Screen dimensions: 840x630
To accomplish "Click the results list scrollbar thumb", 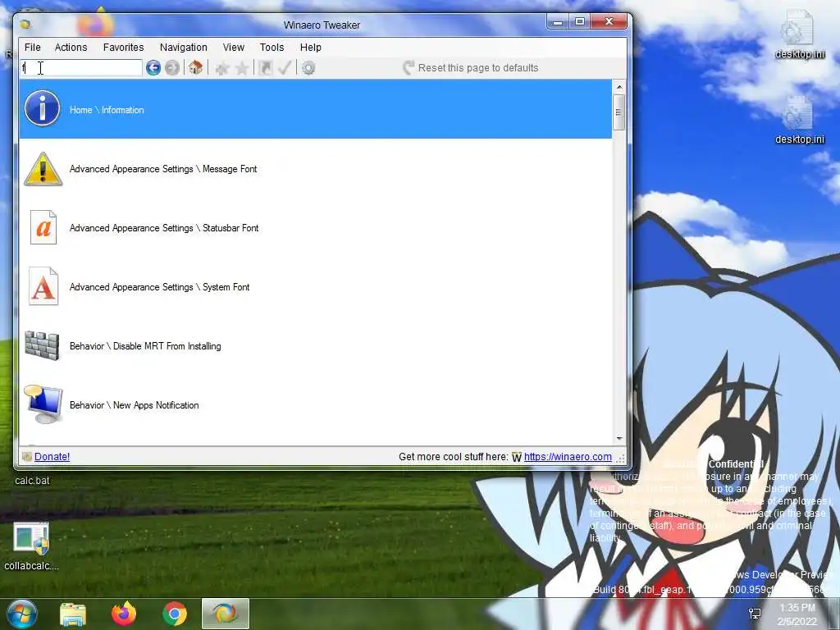I will (619, 112).
